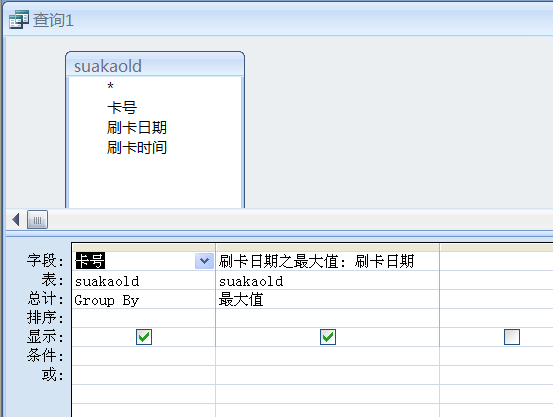Select 刷卡时间 in the suakaold field list

137,147
